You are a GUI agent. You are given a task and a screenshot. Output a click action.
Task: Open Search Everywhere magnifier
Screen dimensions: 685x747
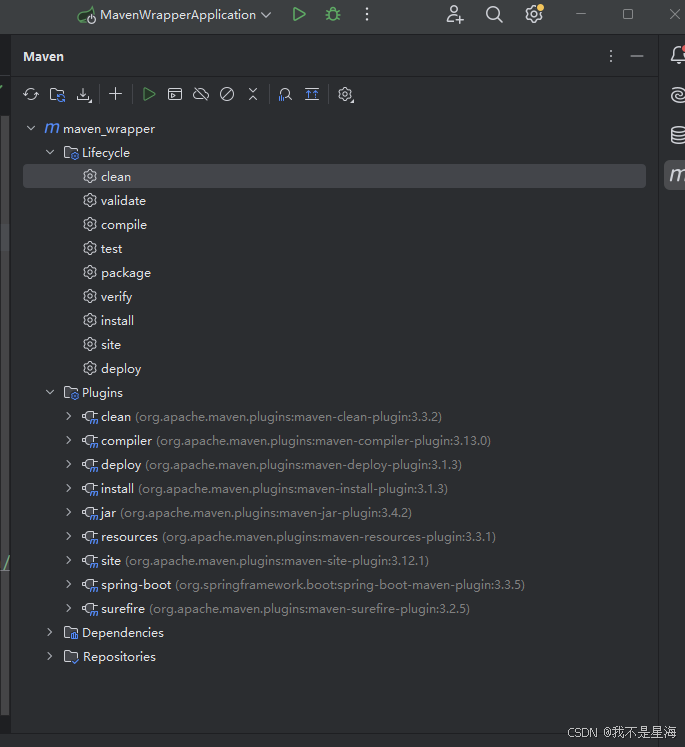click(x=494, y=14)
